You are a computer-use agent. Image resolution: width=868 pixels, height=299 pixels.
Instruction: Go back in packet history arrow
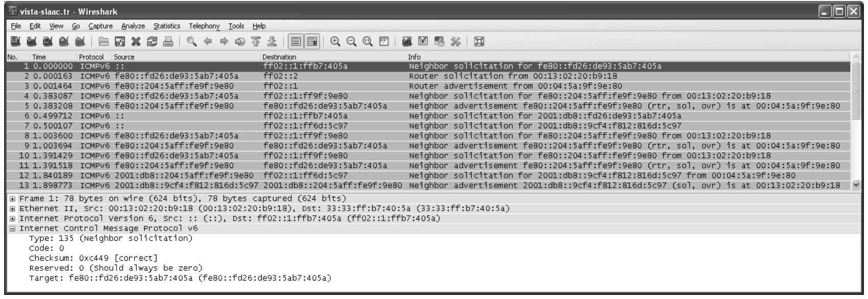coord(208,42)
